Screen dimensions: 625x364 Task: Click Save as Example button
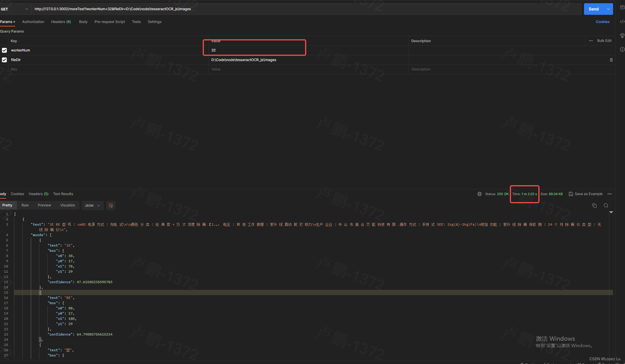(585, 194)
